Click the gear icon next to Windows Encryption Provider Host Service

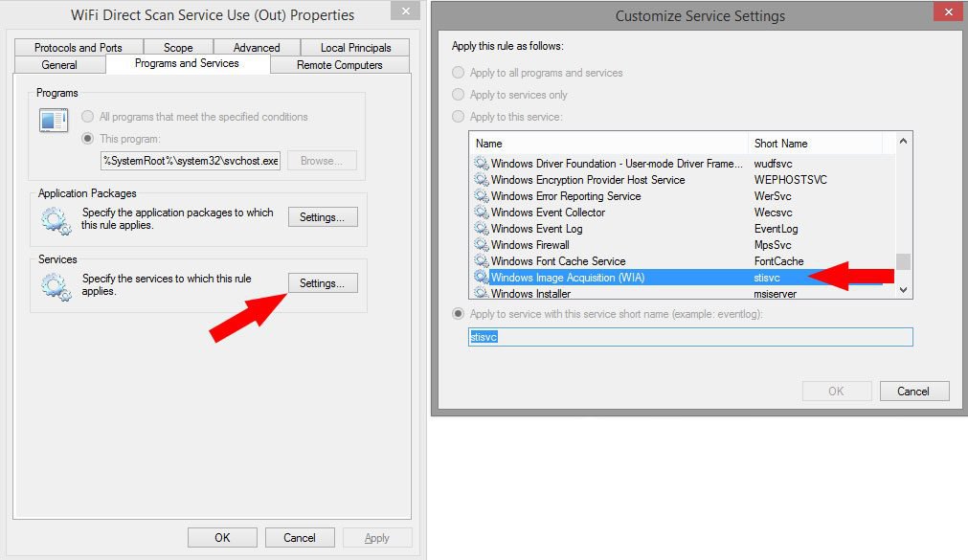tap(481, 180)
